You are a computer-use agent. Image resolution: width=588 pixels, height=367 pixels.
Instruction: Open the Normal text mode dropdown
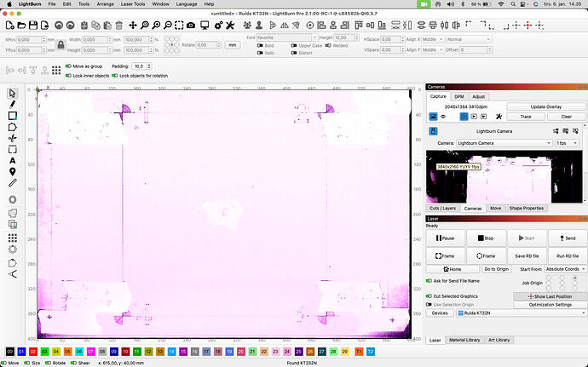469,39
